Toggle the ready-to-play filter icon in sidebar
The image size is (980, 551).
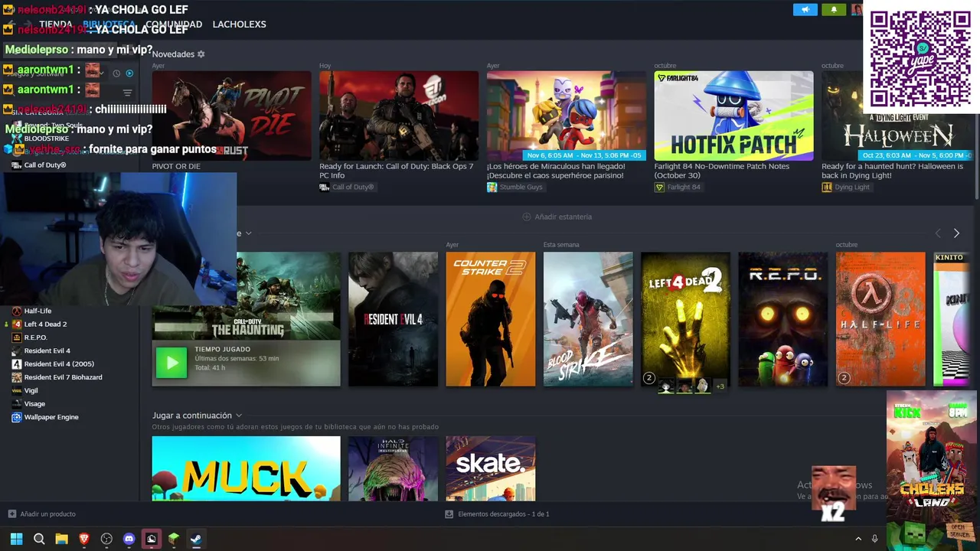(129, 73)
